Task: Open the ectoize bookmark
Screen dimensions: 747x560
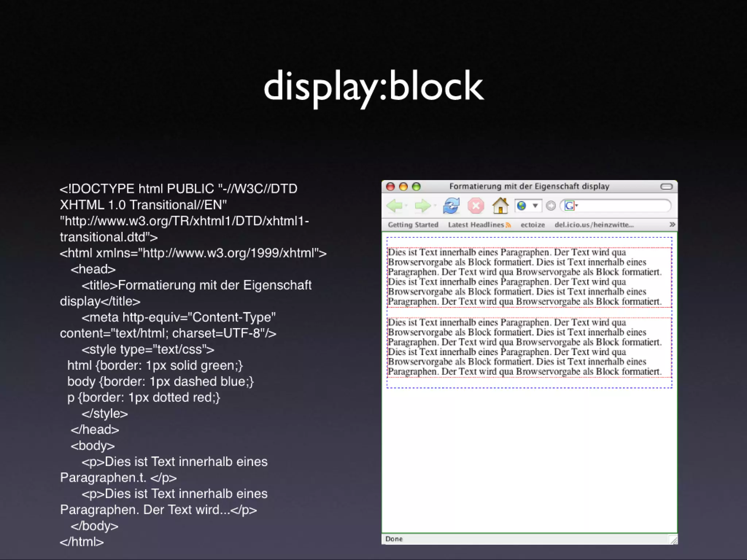Action: pos(533,225)
